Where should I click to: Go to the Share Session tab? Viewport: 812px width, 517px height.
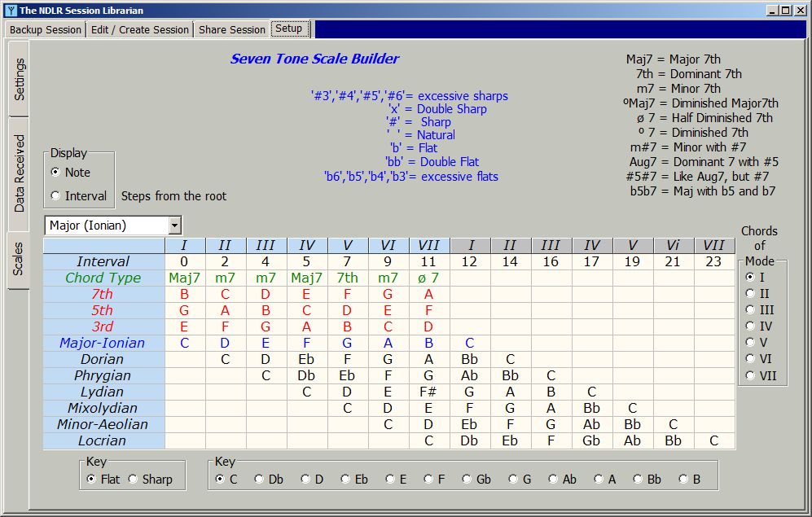tap(232, 28)
